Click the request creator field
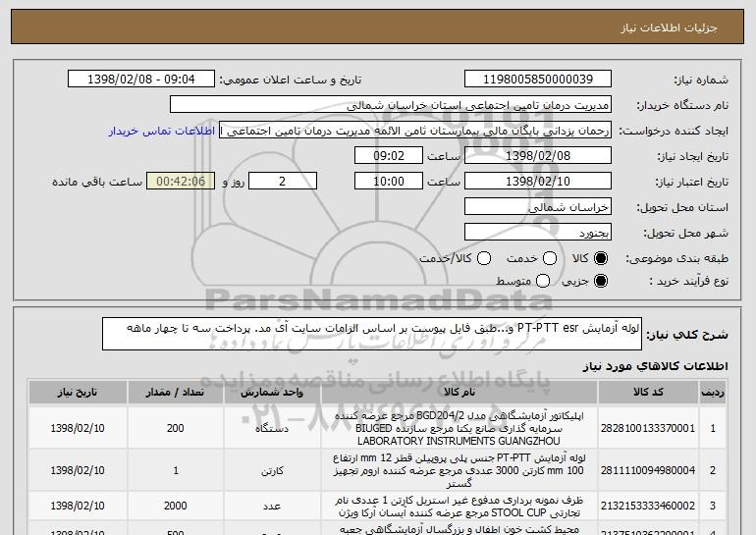Screen dimensions: 756x535 (x=415, y=131)
